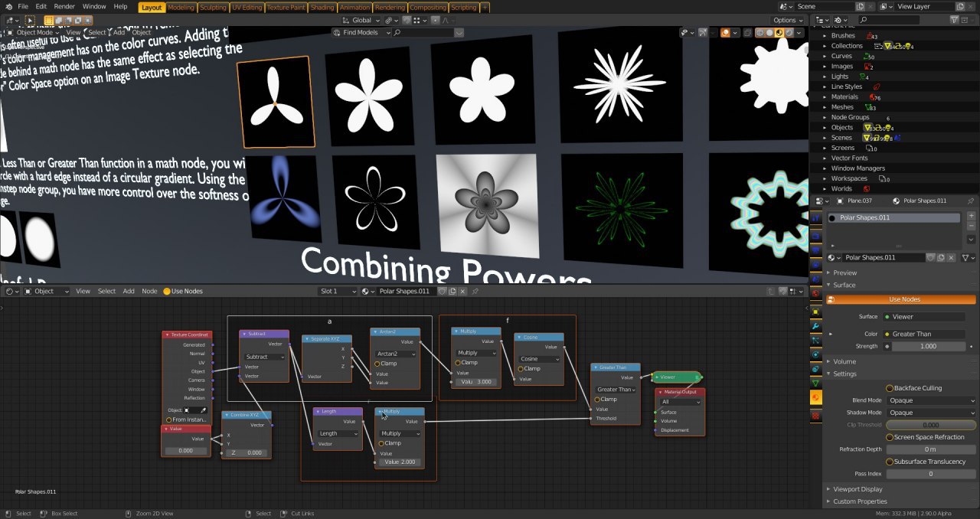The height and width of the screenshot is (519, 980).
Task: Pin the node editor material
Action: tap(475, 292)
